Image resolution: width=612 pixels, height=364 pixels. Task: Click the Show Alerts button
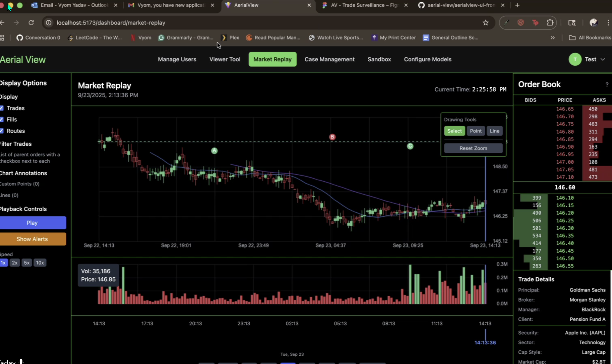click(33, 239)
